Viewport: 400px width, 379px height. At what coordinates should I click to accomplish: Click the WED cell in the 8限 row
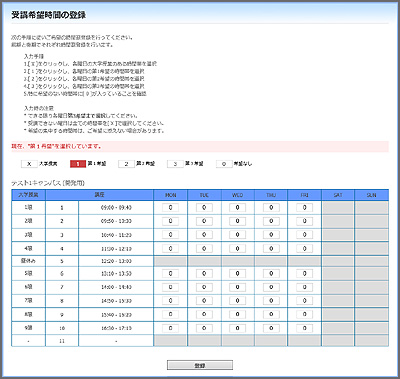[237, 314]
